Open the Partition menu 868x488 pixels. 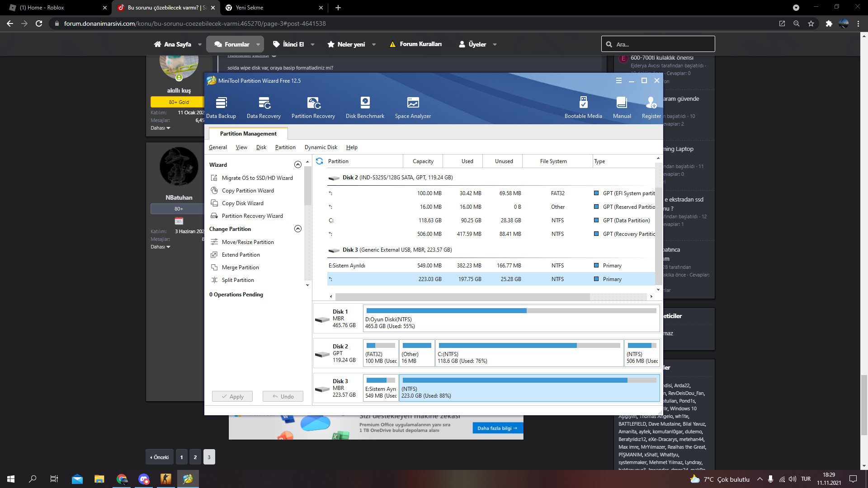click(285, 147)
